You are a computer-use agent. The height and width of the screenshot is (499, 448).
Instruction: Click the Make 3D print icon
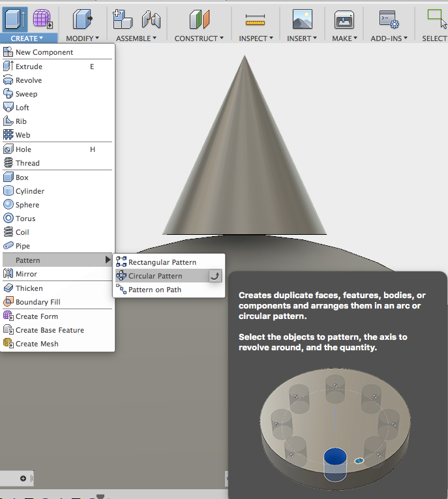(344, 19)
